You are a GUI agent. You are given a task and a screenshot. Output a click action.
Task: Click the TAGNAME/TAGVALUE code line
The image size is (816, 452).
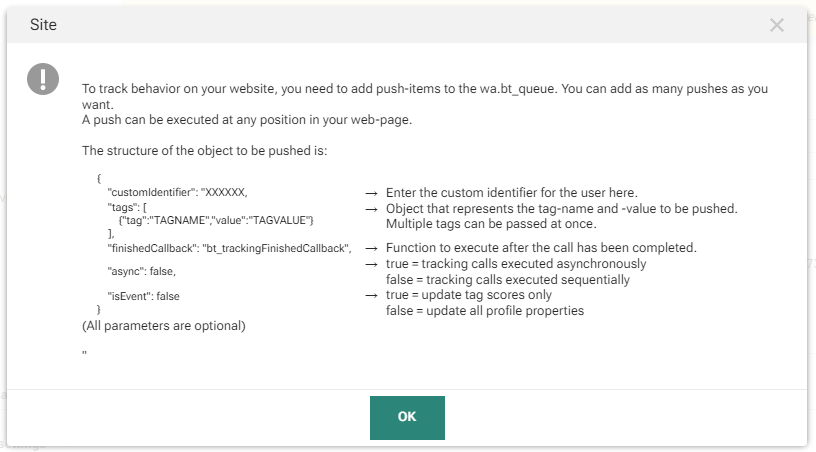pyautogui.click(x=216, y=219)
